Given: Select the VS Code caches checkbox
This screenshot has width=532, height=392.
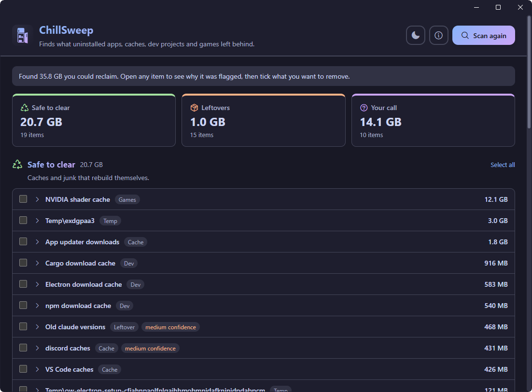Looking at the screenshot, I should [23, 369].
